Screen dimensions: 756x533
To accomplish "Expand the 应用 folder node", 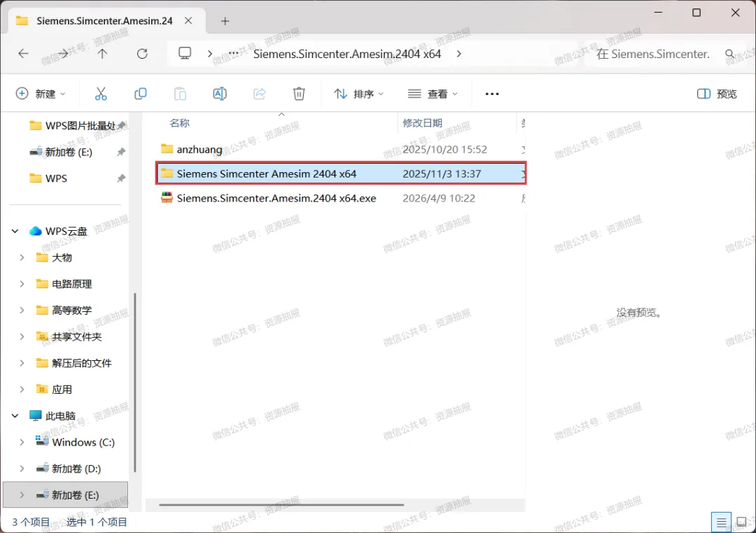I will 22,390.
